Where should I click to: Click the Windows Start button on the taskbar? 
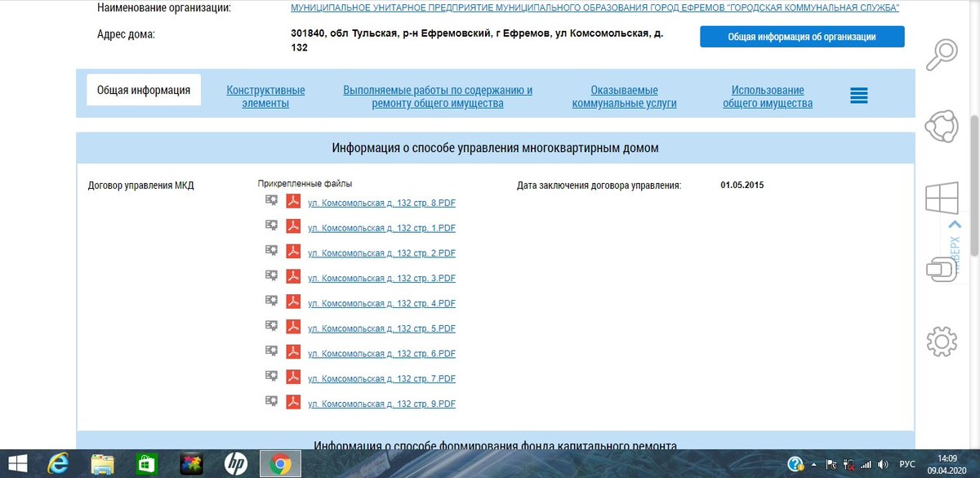[x=17, y=463]
